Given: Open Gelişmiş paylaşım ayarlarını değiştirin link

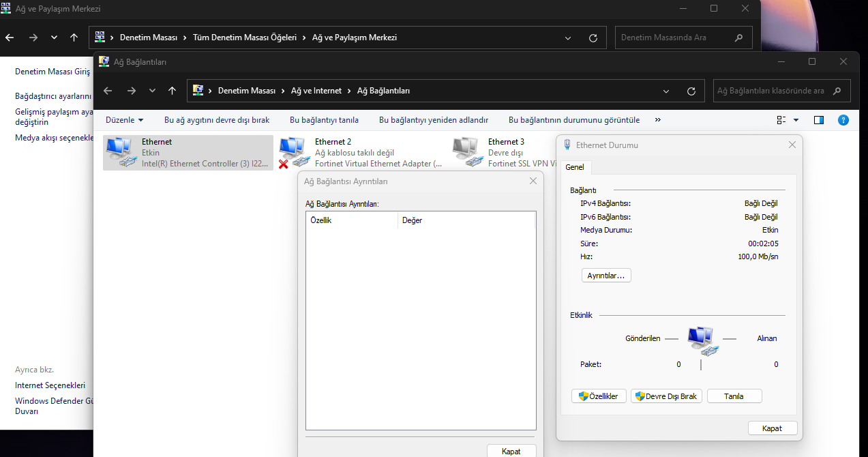Looking at the screenshot, I should 54,117.
